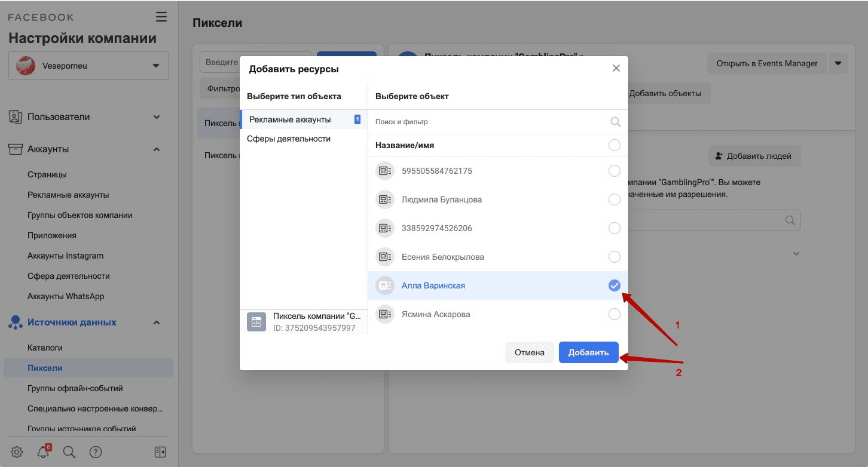Viewport: 868px width, 467px height.
Task: Select the 338592974526206 account checkbox
Action: (614, 228)
